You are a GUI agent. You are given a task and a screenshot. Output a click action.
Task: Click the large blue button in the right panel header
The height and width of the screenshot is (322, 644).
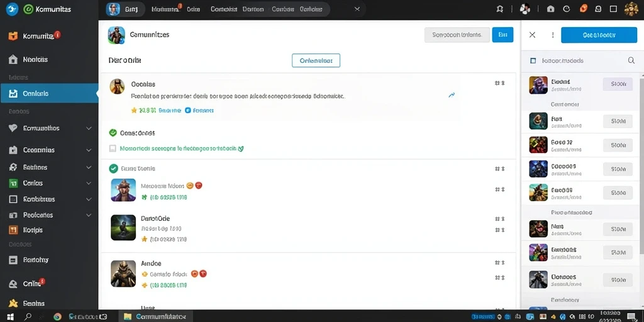tap(599, 35)
